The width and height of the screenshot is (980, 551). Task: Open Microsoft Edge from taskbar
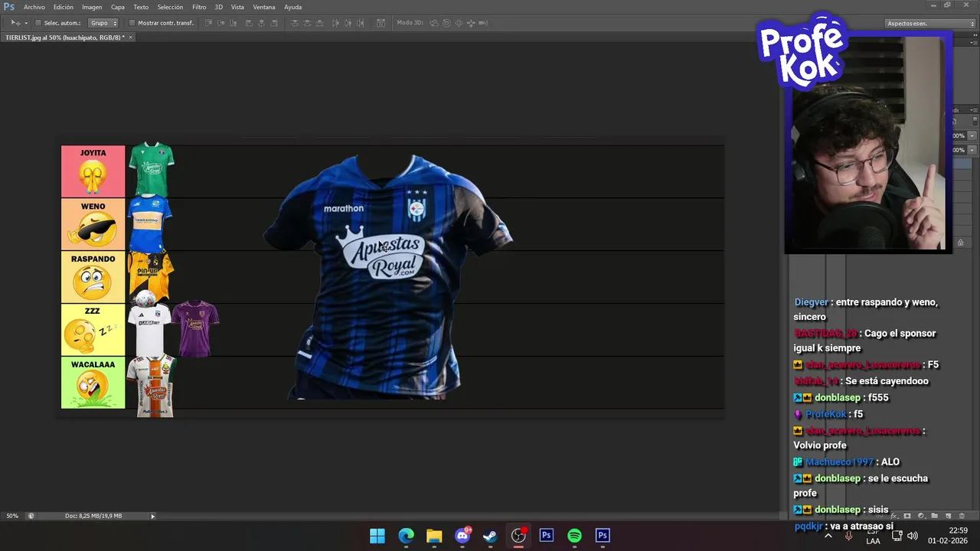click(406, 536)
